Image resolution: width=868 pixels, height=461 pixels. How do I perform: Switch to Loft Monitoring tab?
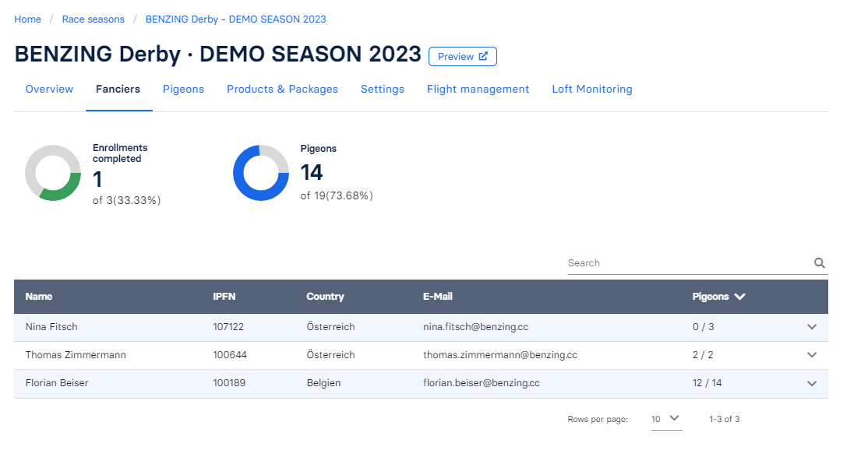coord(591,89)
